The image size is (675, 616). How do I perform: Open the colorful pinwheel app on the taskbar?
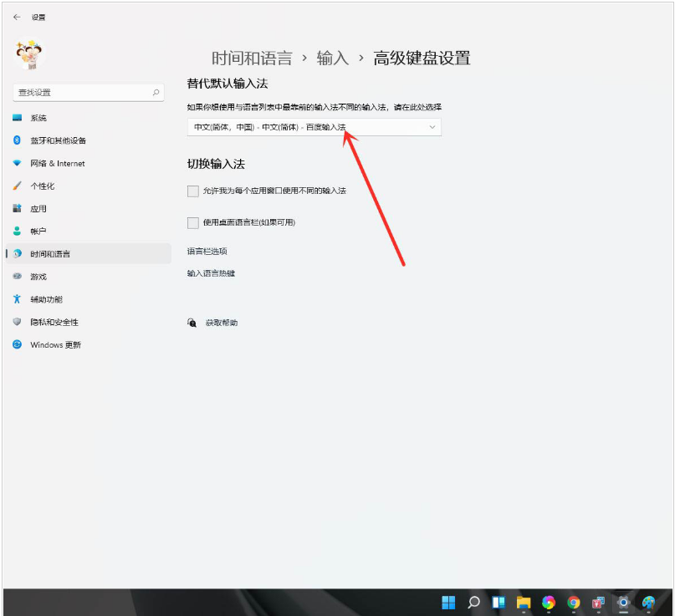point(549,603)
